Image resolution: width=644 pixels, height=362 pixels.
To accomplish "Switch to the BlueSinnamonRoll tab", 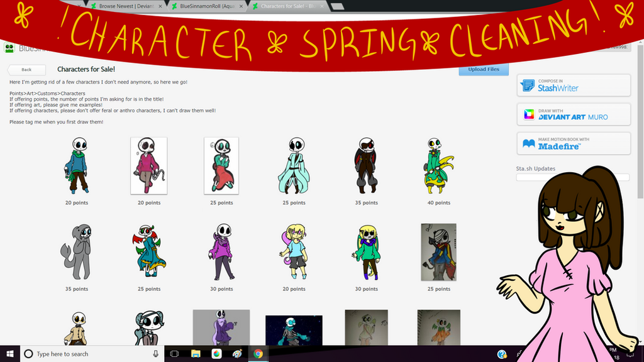I will pyautogui.click(x=208, y=6).
